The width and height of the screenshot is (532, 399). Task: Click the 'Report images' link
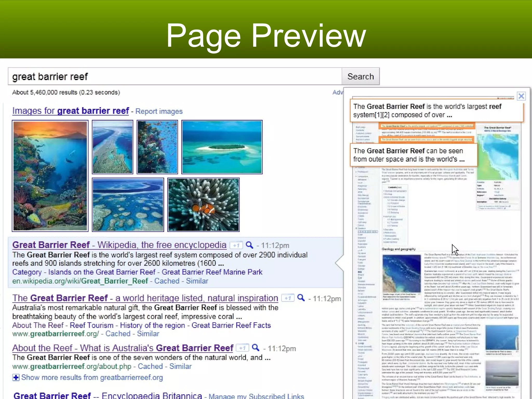(x=159, y=111)
